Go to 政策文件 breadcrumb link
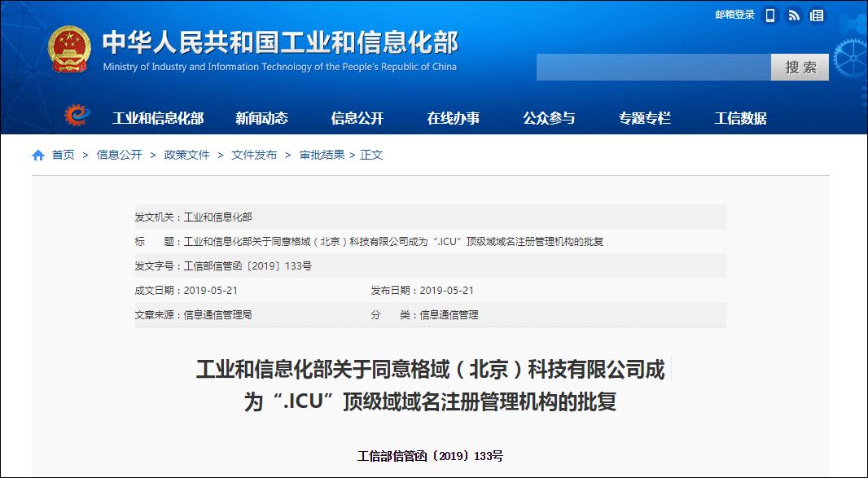Screen dimensions: 868x478 [x=186, y=155]
